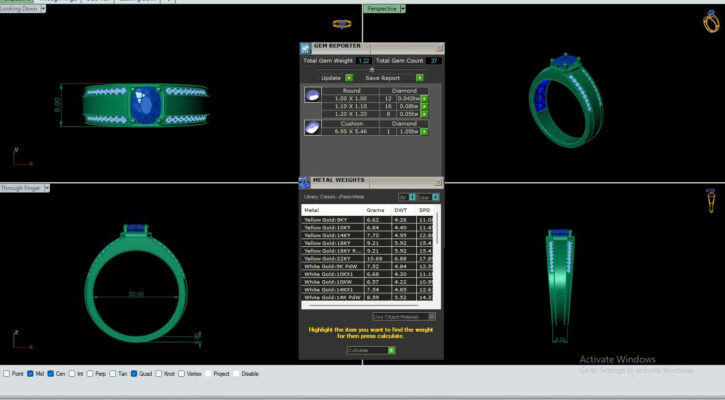Image resolution: width=725 pixels, height=400 pixels.
Task: Click the ring icon in top-right corner
Action: tap(711, 22)
